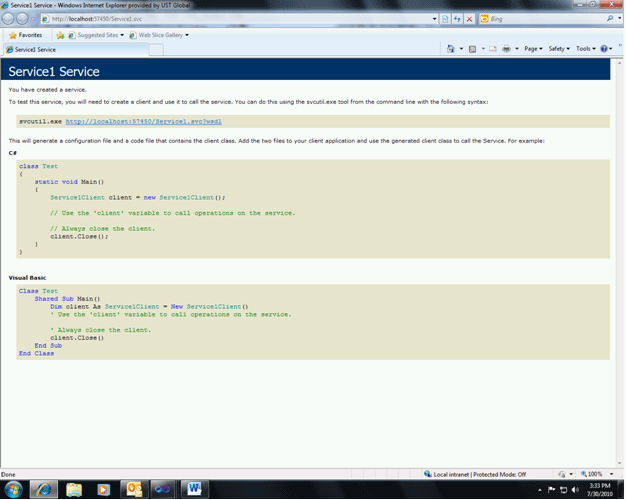Click the Internet Explorer taskbar icon
This screenshot has height=500, width=626.
click(44, 490)
